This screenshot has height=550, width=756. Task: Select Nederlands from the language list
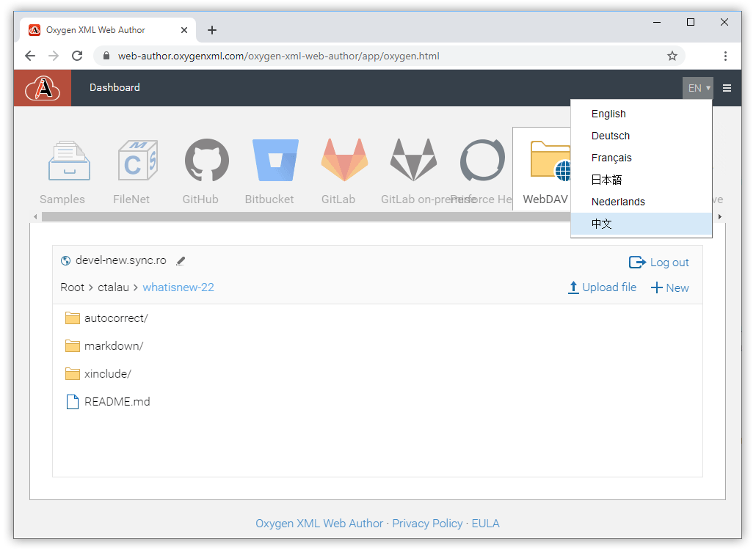(x=641, y=202)
